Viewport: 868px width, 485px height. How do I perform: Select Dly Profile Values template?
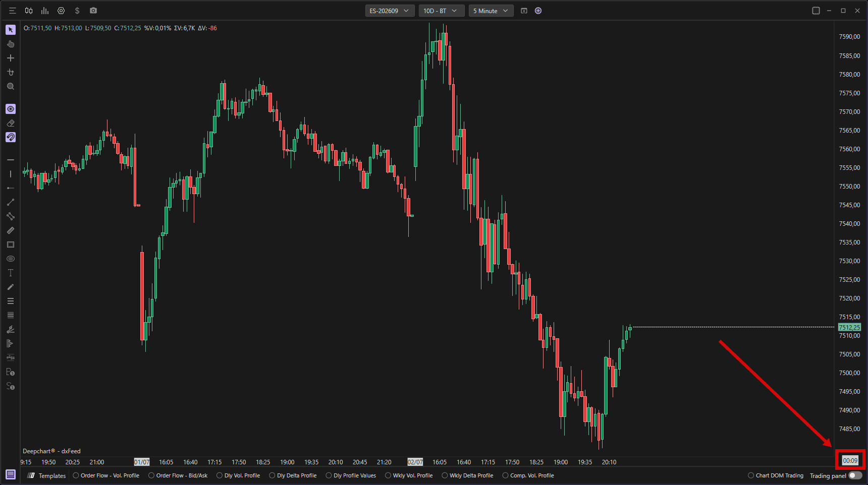pos(351,475)
